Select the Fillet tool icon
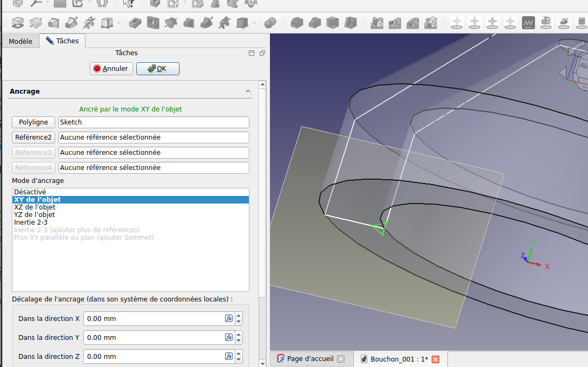The height and width of the screenshot is (367, 588). 296,23
